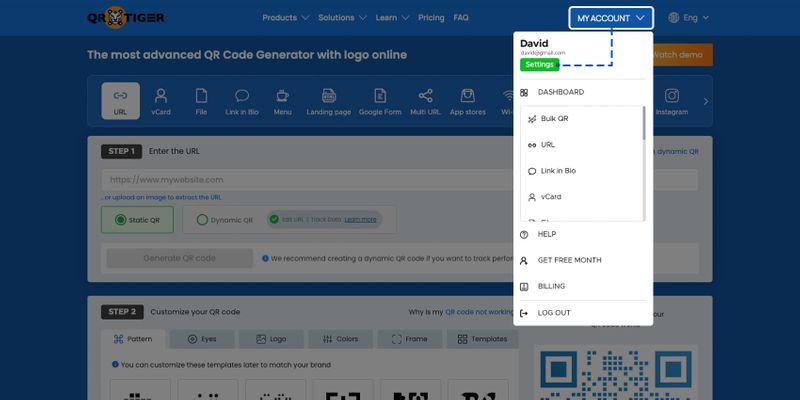Switch to the Frame tab
Image resolution: width=800 pixels, height=400 pixels.
(409, 339)
